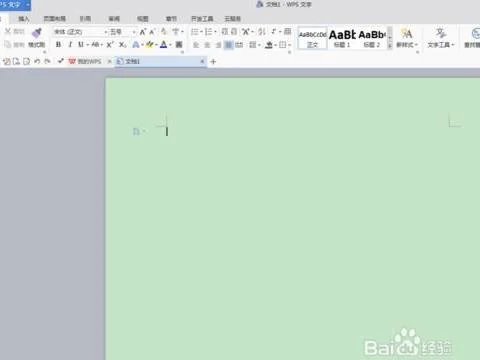Increase font size with grow-font icon
The height and width of the screenshot is (360, 480).
click(x=143, y=32)
